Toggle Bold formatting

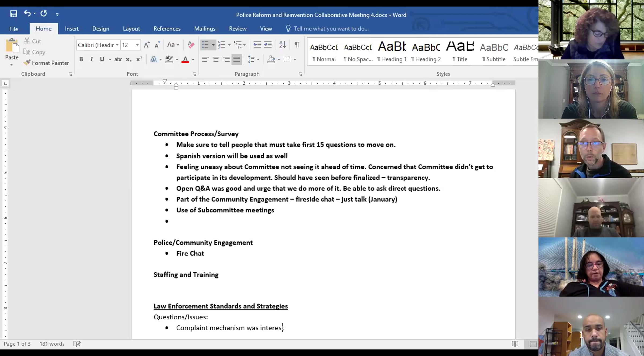coord(81,59)
